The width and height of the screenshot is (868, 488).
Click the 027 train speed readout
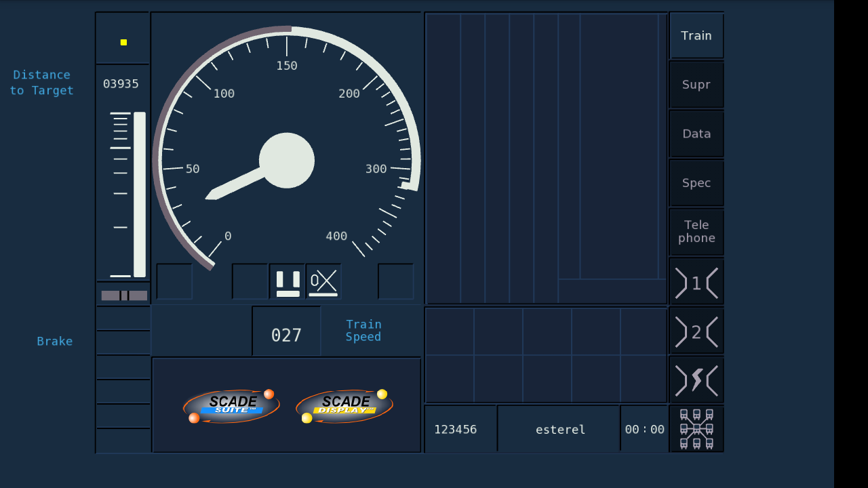coord(286,335)
